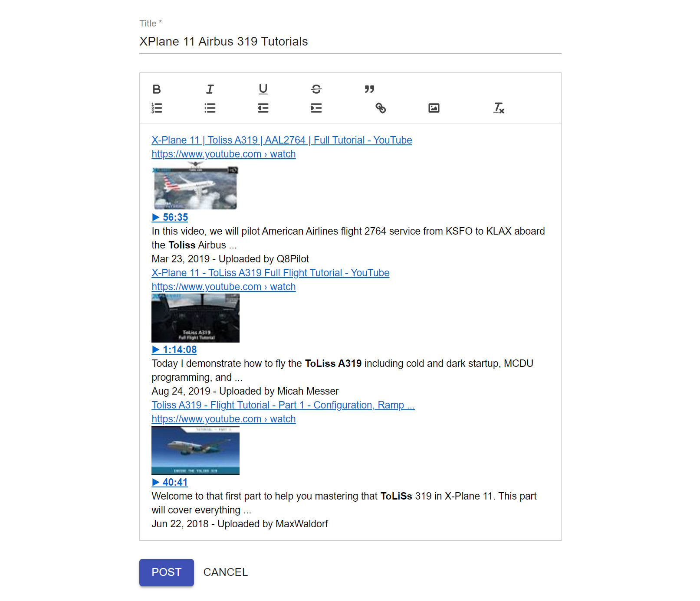Insert a numbered list
Viewport: 700px width, 601px height.
[x=157, y=108]
